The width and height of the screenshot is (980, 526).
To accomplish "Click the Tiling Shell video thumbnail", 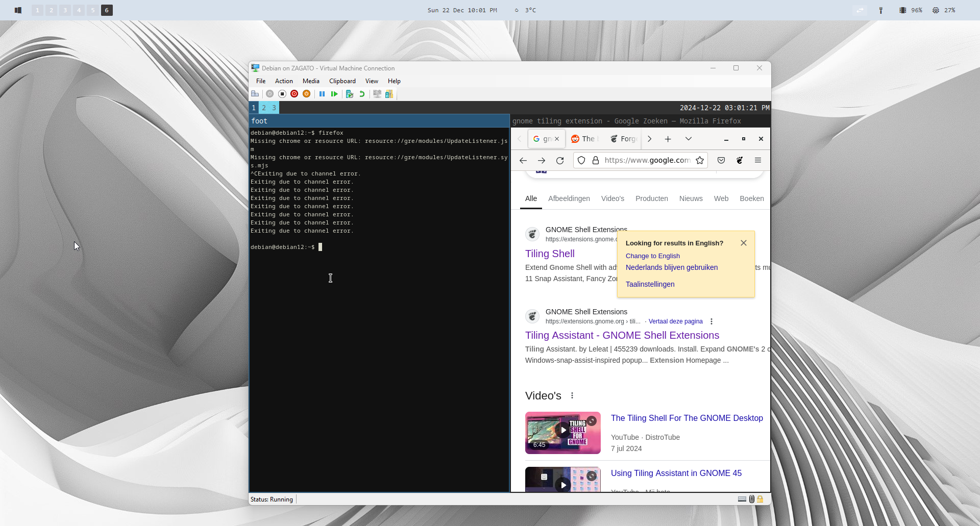I will pyautogui.click(x=562, y=433).
